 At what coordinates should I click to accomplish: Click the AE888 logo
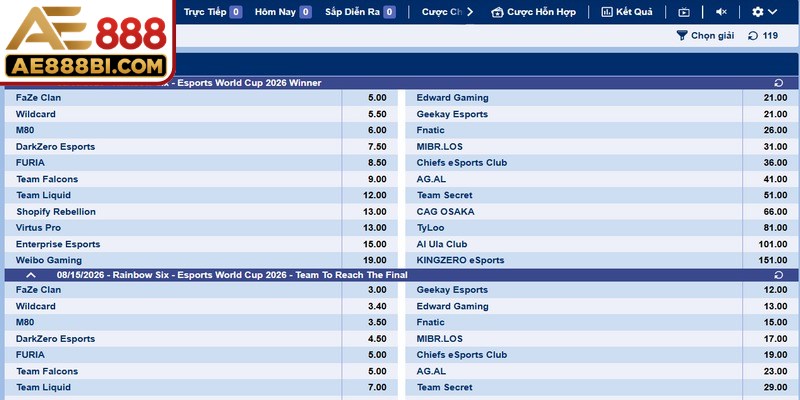coord(87,42)
